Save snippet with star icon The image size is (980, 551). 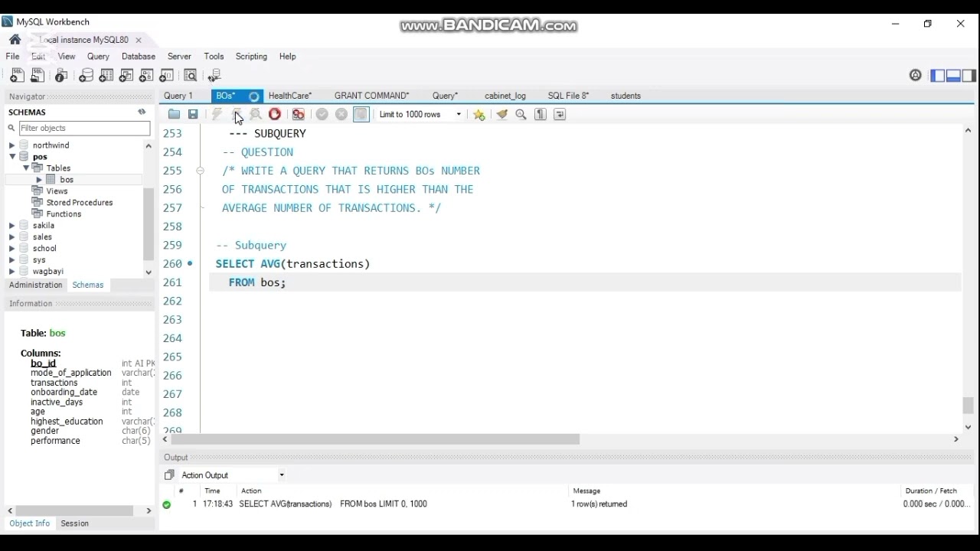(479, 114)
